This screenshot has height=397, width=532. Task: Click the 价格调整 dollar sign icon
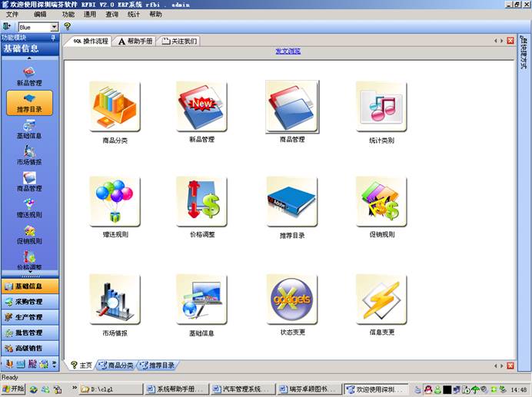coord(201,201)
